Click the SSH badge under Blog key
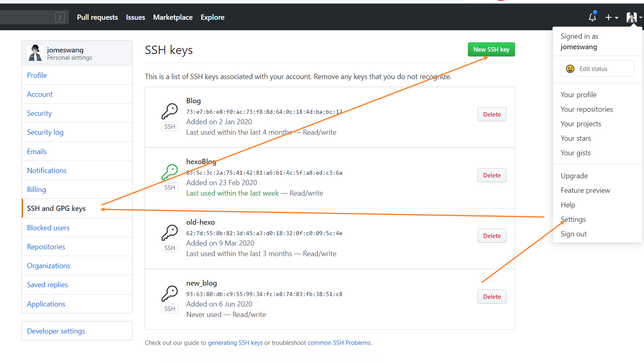Viewport: 644px width, 363px height. pos(170,127)
